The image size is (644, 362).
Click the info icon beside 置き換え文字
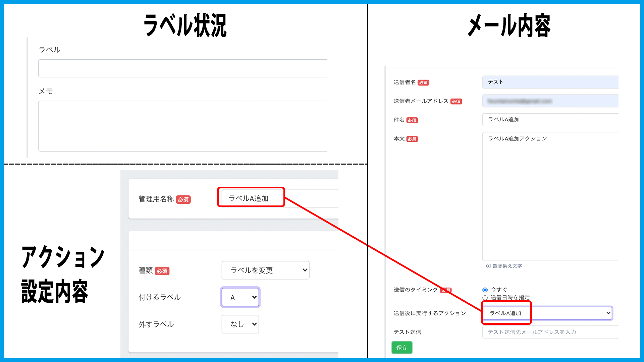488,266
